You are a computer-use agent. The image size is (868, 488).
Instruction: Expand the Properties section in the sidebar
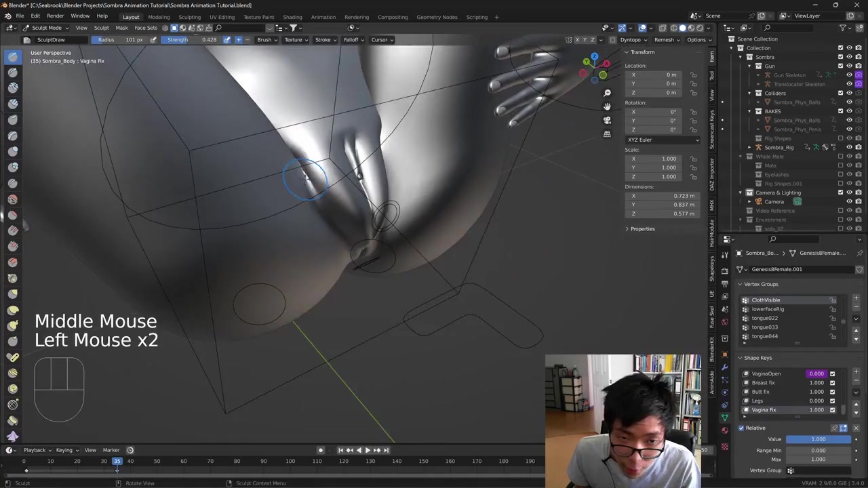point(642,228)
